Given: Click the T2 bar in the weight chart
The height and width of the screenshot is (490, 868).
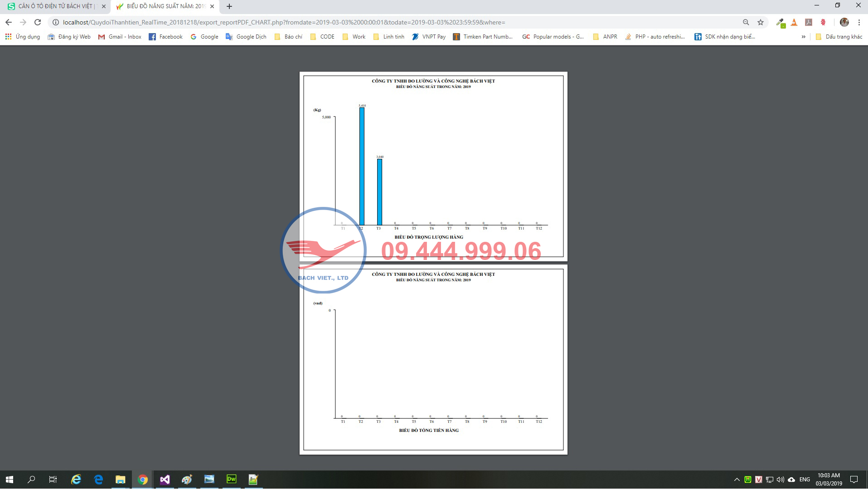Looking at the screenshot, I should pyautogui.click(x=362, y=166).
